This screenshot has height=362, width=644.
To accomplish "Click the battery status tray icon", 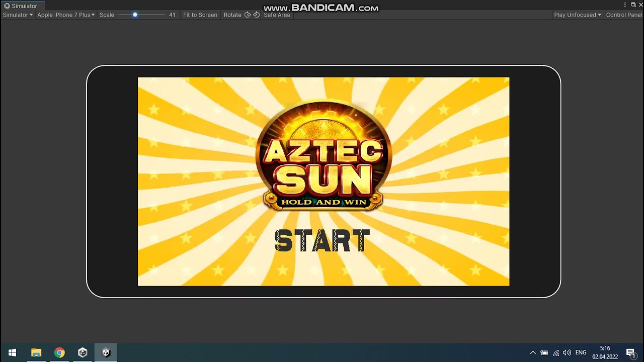I will click(544, 353).
